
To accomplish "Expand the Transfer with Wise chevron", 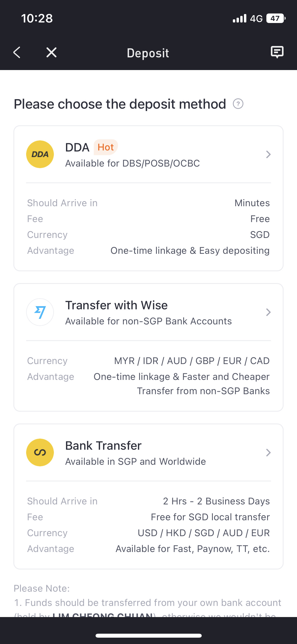I will 268,312.
